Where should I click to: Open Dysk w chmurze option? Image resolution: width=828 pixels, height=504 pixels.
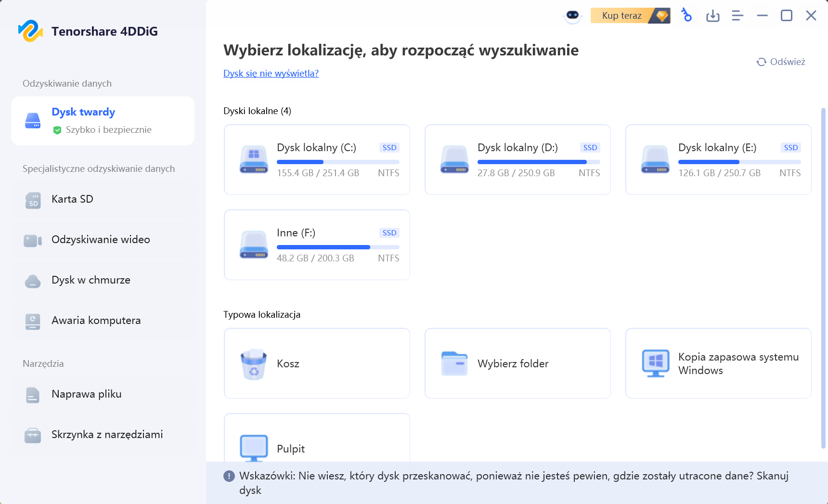pyautogui.click(x=103, y=280)
